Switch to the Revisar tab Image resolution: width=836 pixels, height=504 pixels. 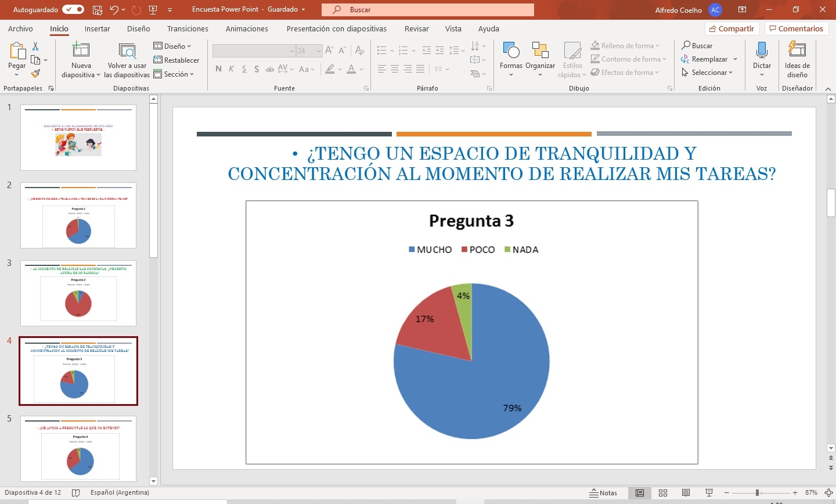[x=417, y=28]
